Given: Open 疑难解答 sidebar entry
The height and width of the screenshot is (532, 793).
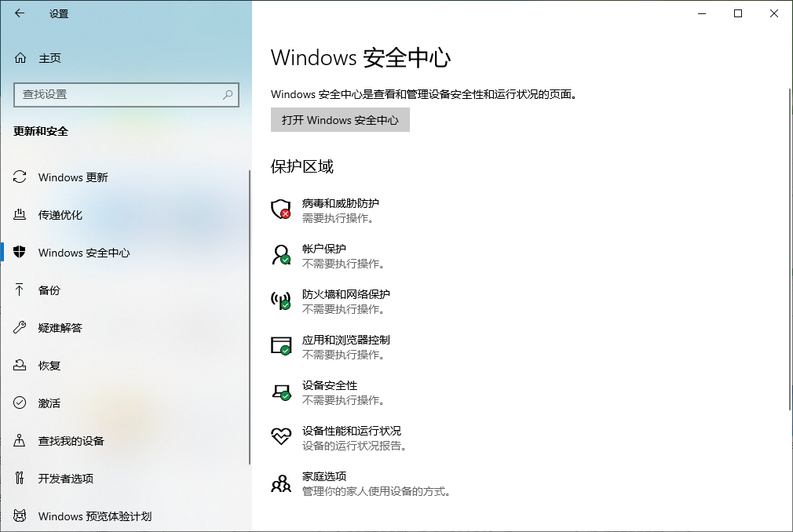Looking at the screenshot, I should click(x=60, y=328).
